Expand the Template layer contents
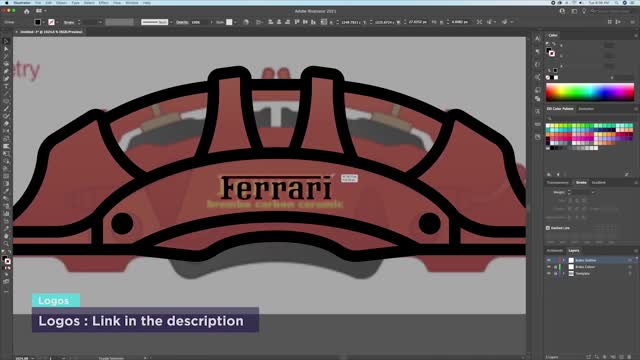 (564, 273)
